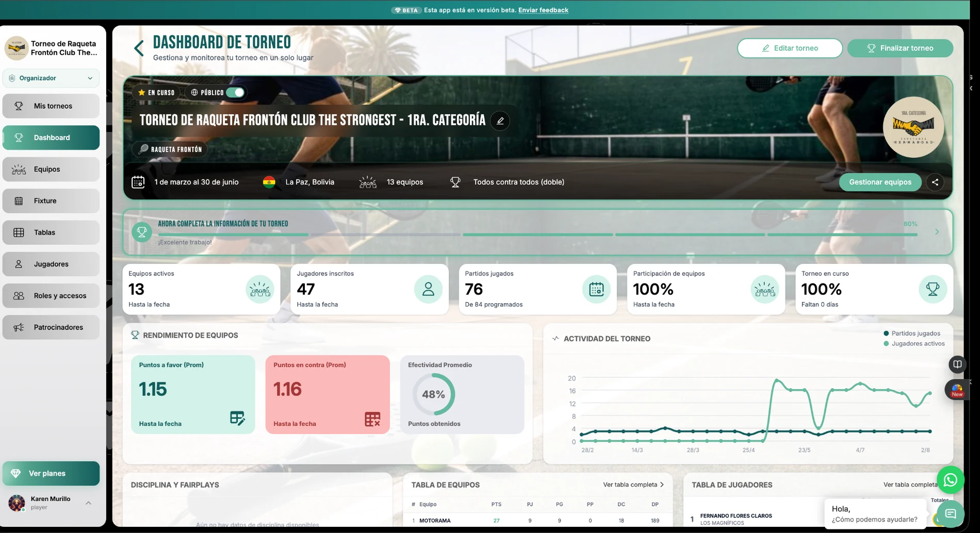Open Mis torneos in sidebar

[x=51, y=106]
